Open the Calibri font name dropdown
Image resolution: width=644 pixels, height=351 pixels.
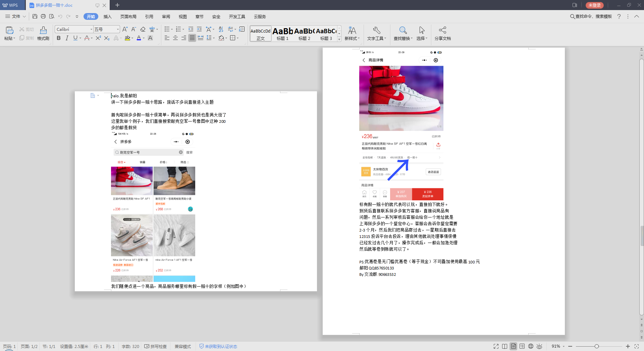pyautogui.click(x=91, y=29)
